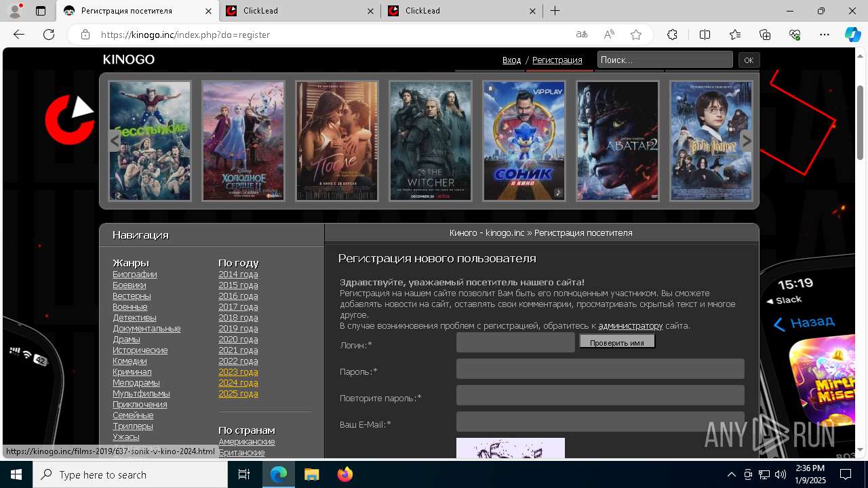Image resolution: width=868 pixels, height=488 pixels.
Task: Open Edge Settings and more menu
Action: click(825, 35)
